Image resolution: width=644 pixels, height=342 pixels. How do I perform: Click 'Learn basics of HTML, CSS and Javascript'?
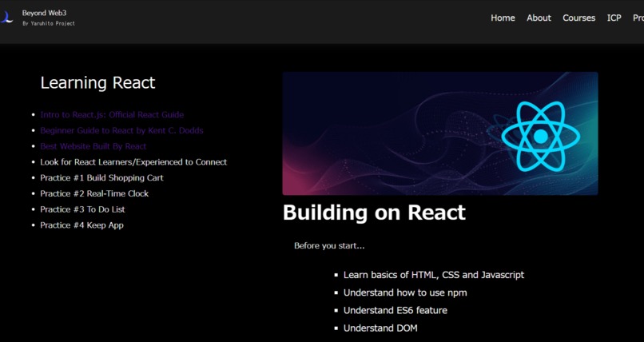434,275
